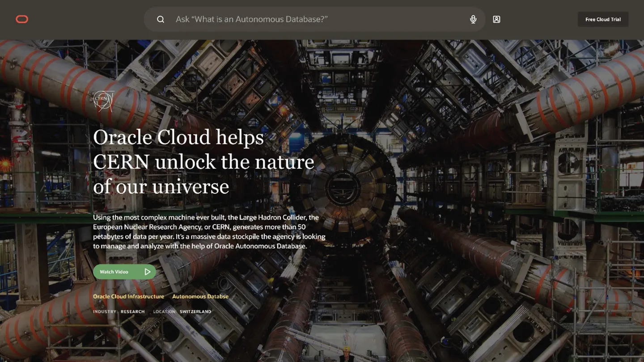Click the INDUSTRY label text
The image size is (644, 362).
click(x=106, y=311)
